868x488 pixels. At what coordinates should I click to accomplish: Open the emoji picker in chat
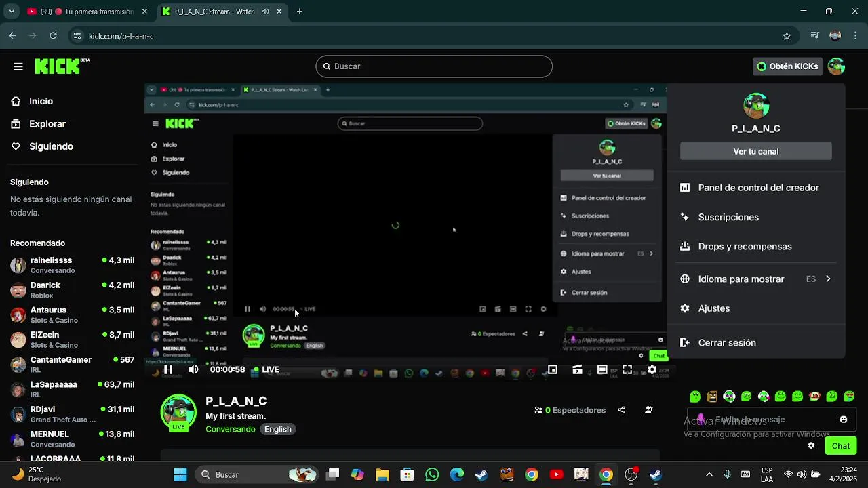(844, 420)
